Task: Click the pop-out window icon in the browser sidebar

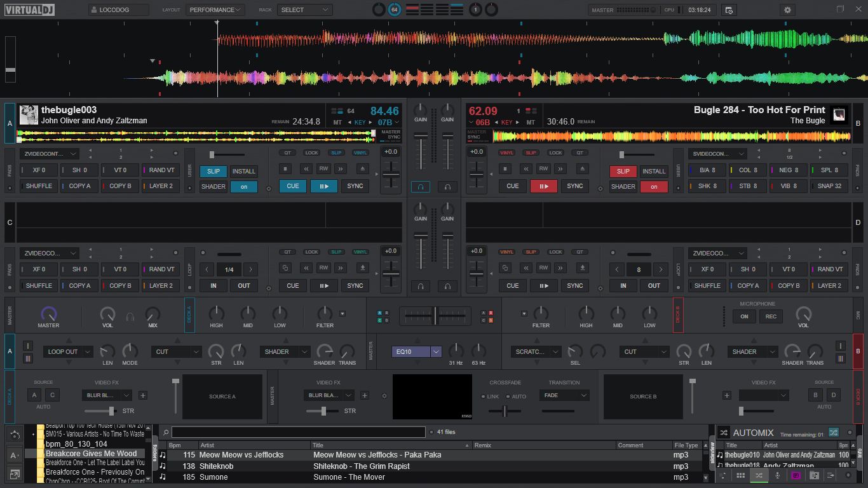Action: 14,474
